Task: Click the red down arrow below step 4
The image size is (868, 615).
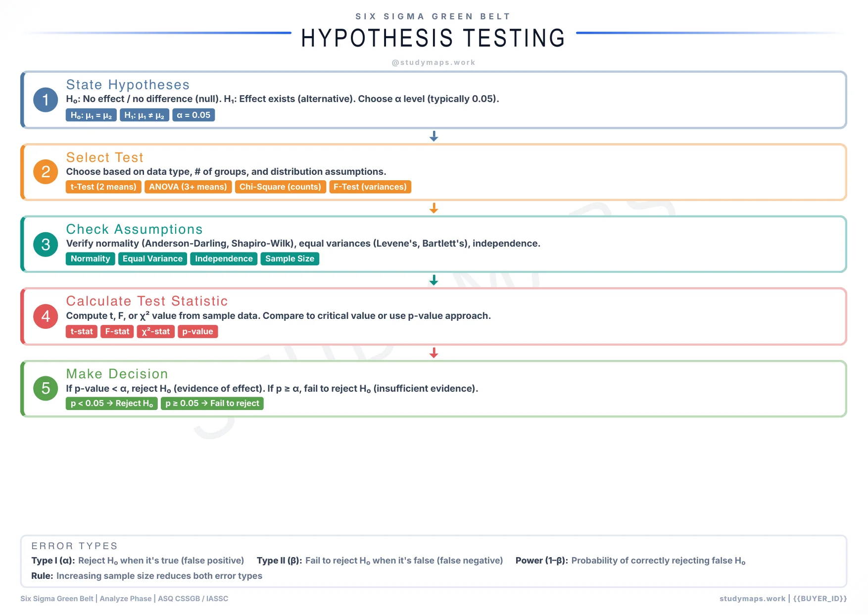Action: click(x=434, y=353)
